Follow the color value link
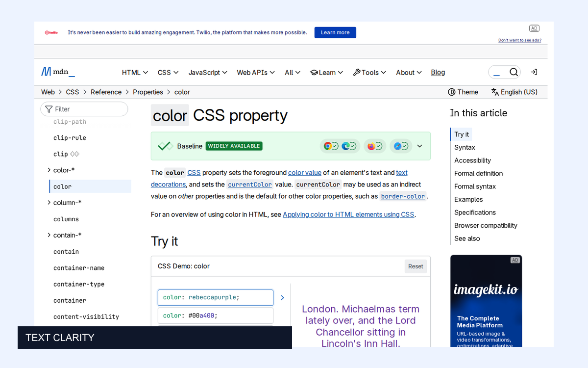 [x=305, y=173]
